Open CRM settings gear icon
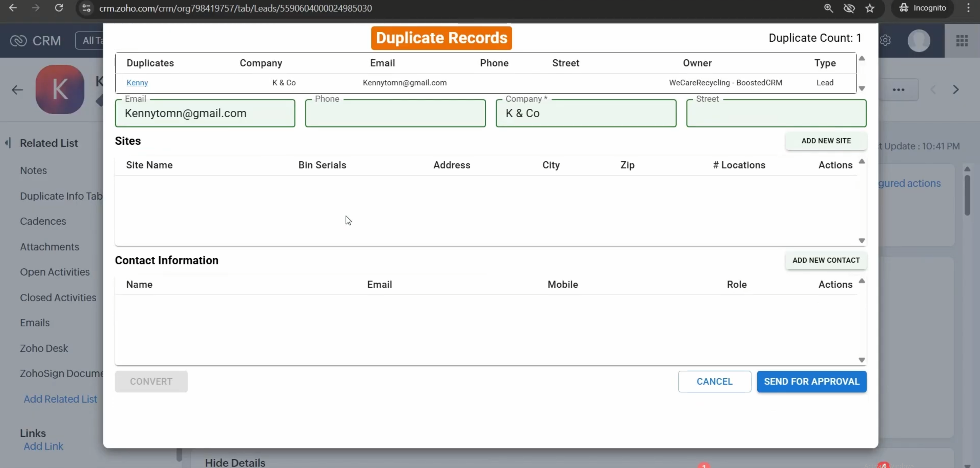The width and height of the screenshot is (980, 468). [886, 40]
